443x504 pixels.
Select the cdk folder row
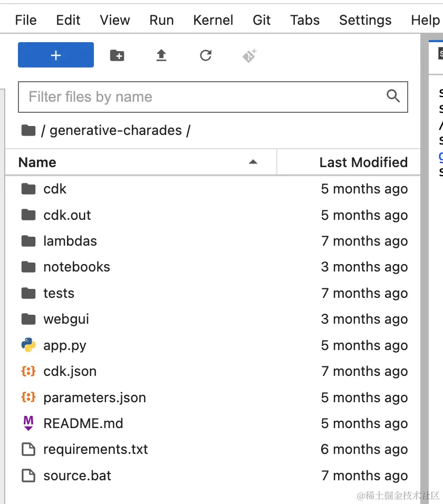coord(213,189)
